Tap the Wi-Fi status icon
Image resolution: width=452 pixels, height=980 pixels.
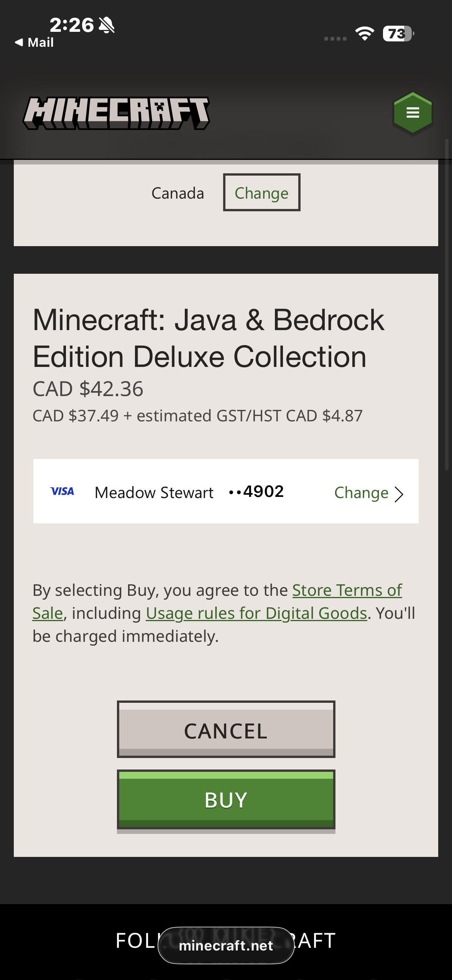pos(365,33)
